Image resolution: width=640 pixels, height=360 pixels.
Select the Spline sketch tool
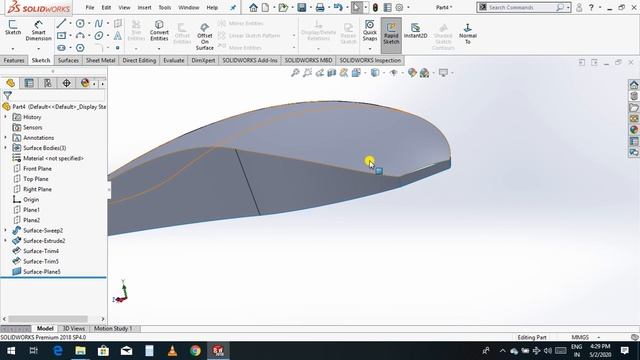pos(99,23)
